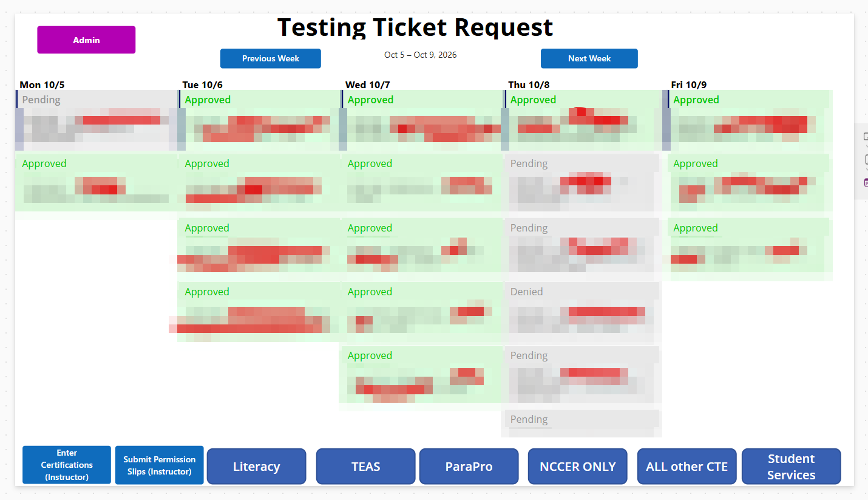Open the Approved ticket under Mon 10/5
This screenshot has height=500, width=868.
click(x=97, y=182)
